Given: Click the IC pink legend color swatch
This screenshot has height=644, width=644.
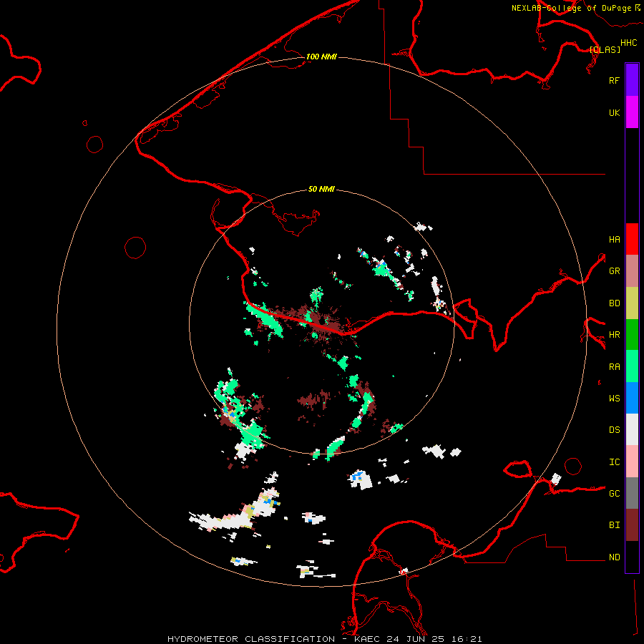Looking at the screenshot, I should pyautogui.click(x=632, y=462).
